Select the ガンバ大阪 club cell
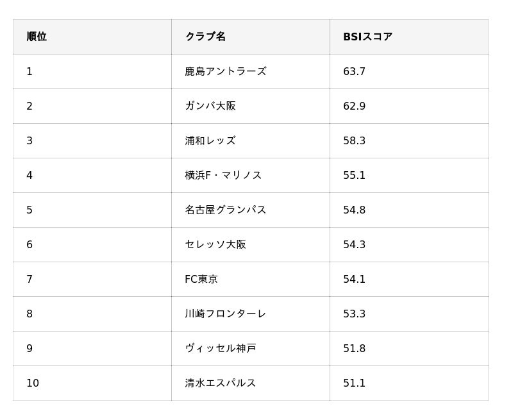Image resolution: width=513 pixels, height=420 pixels. click(251, 106)
